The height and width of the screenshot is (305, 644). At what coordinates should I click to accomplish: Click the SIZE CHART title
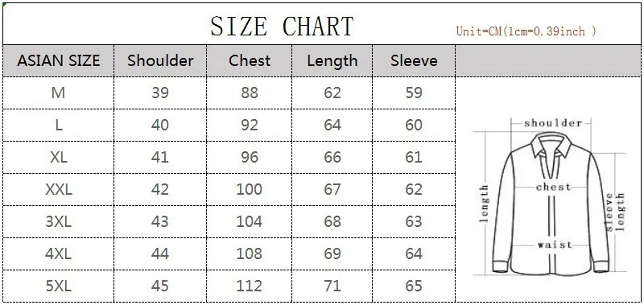coord(282,27)
